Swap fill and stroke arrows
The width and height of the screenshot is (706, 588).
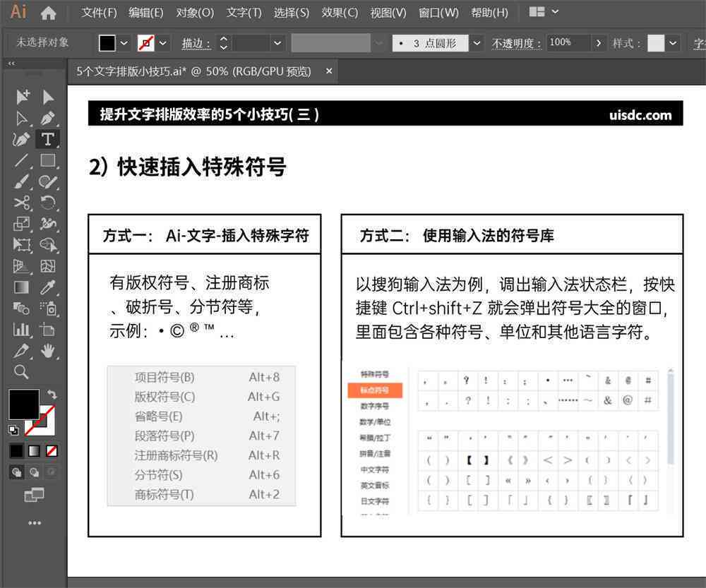[52, 395]
